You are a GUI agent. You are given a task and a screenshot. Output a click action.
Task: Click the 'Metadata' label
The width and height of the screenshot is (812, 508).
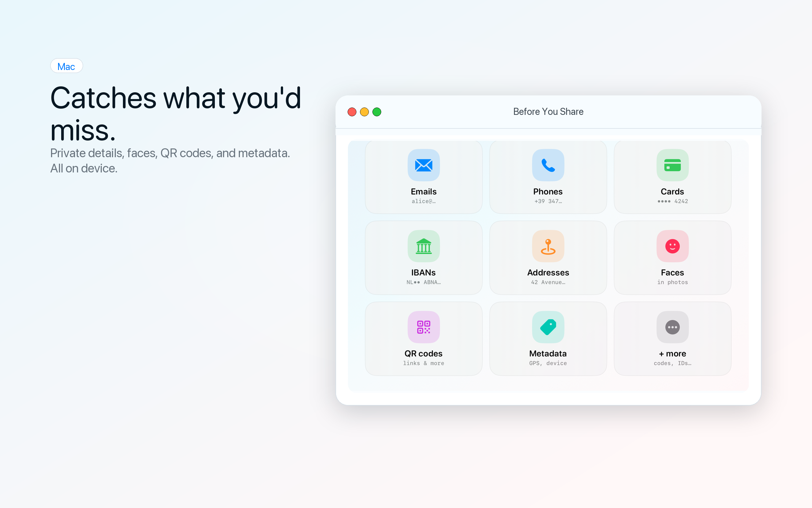point(548,353)
